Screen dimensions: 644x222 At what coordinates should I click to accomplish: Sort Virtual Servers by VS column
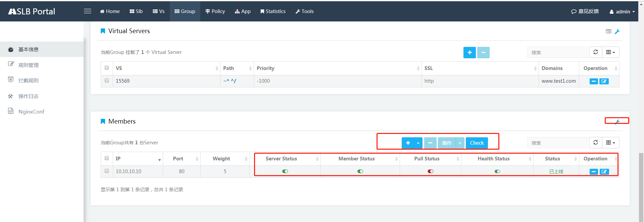(166, 68)
